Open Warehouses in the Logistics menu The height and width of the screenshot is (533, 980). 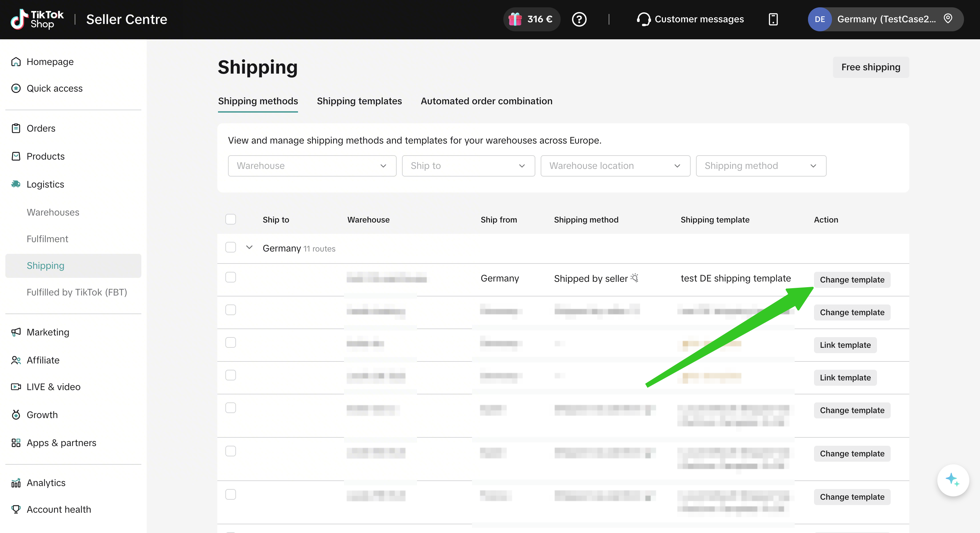coord(53,212)
